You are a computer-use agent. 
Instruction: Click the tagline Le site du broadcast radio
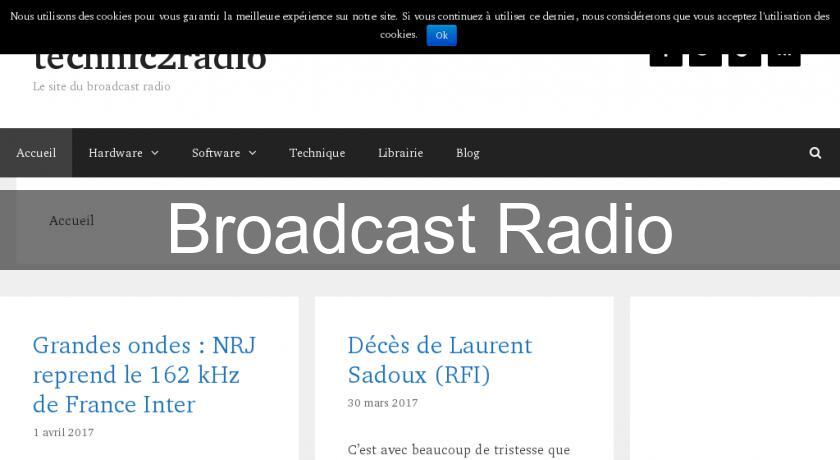click(x=101, y=86)
